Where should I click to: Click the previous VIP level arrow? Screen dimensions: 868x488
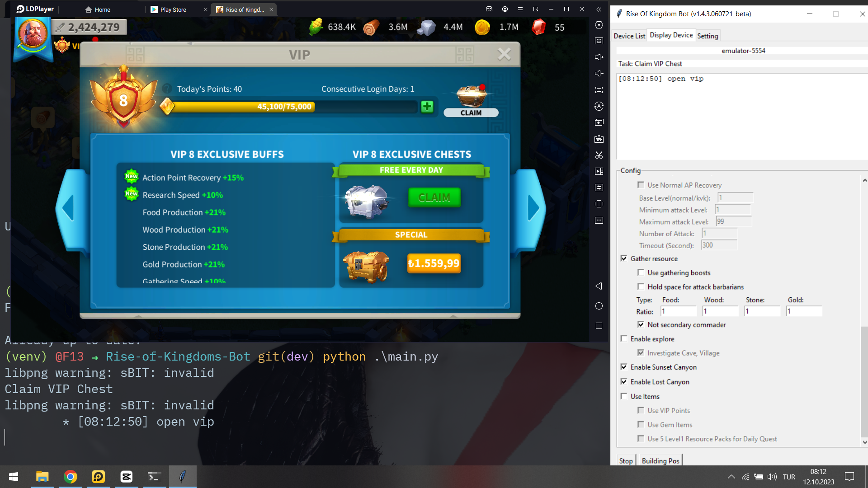69,208
